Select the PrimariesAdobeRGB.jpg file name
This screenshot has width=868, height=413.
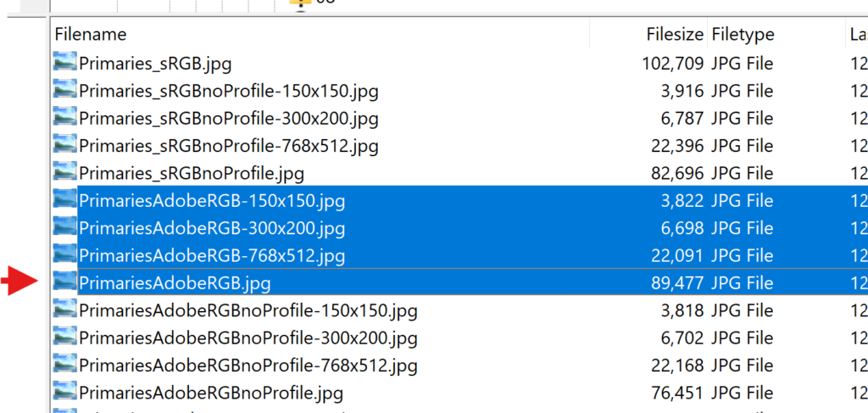tap(175, 283)
